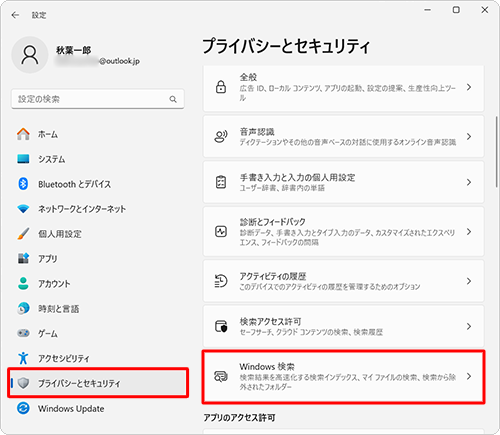Click the chevron on Windows 検索
Image resolution: width=500 pixels, height=435 pixels.
(469, 376)
